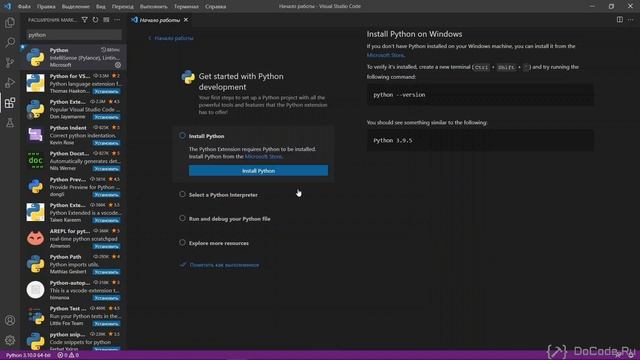Click the Python for VSCode extension icon

point(36,83)
